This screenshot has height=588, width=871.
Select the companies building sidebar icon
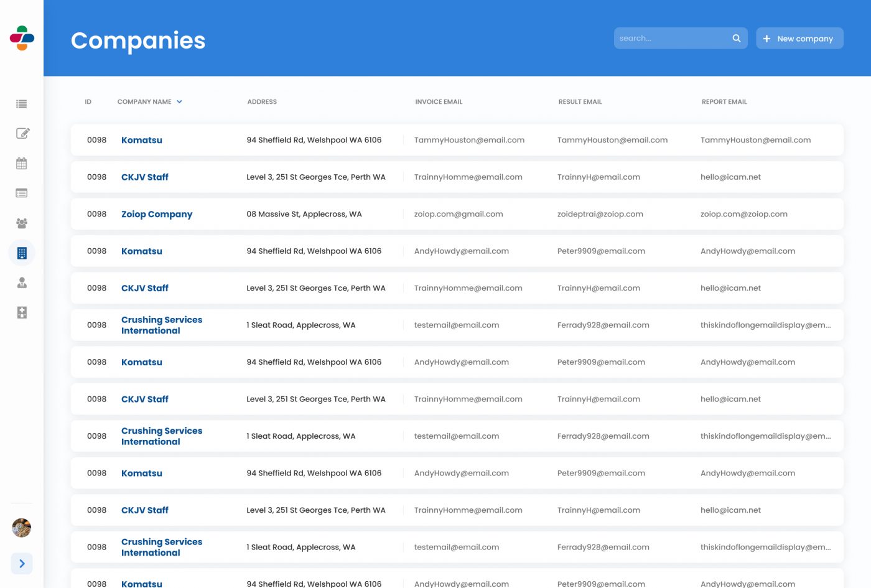[22, 253]
